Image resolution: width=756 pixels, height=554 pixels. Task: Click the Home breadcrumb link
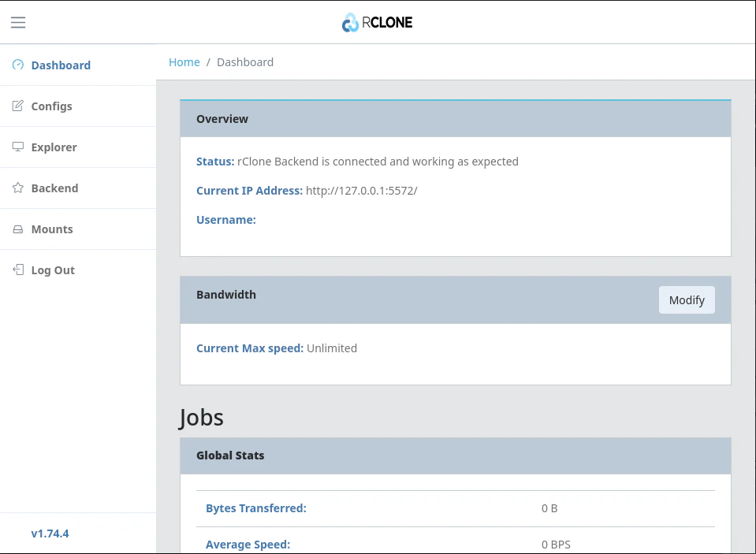tap(184, 62)
